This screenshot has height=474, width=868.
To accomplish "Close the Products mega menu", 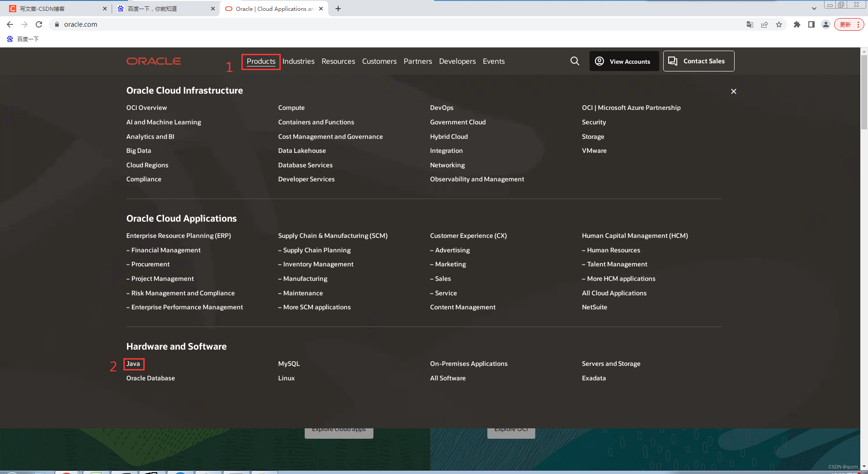I will point(734,91).
